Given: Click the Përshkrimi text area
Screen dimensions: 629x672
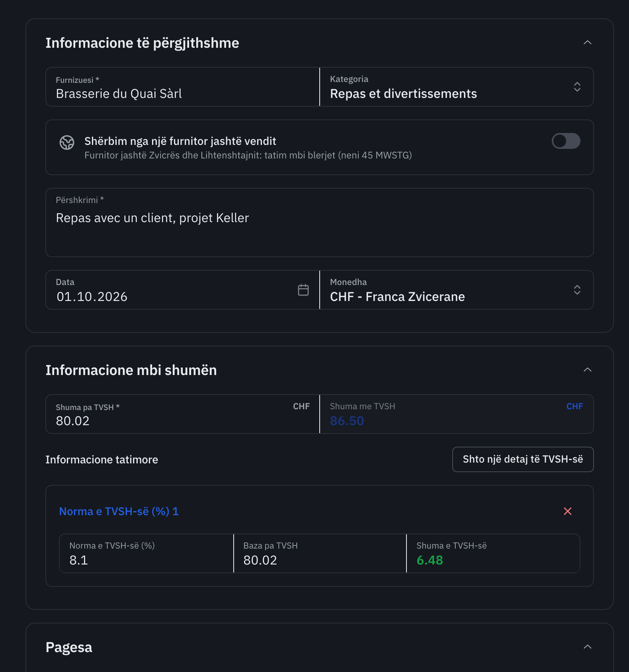Looking at the screenshot, I should coord(320,223).
